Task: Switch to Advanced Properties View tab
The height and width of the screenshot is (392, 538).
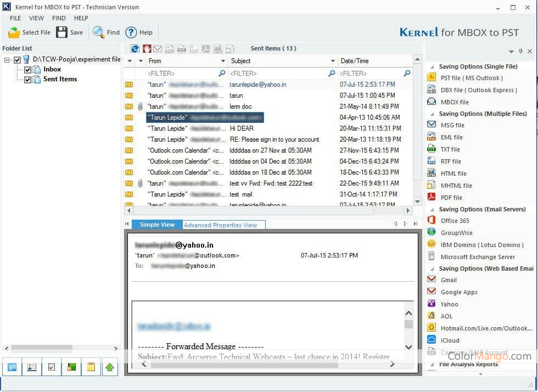Action: coord(220,225)
